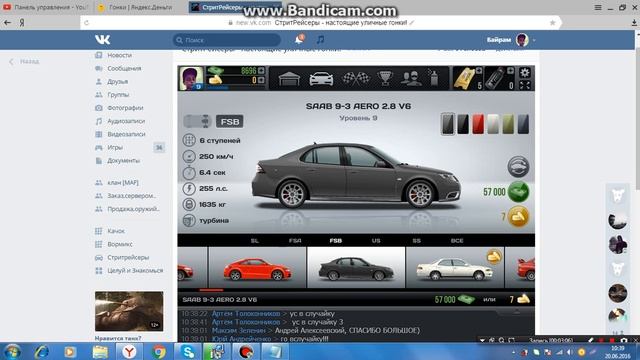Open the checkered racing flags icon
This screenshot has height=360, width=640.
355,78
